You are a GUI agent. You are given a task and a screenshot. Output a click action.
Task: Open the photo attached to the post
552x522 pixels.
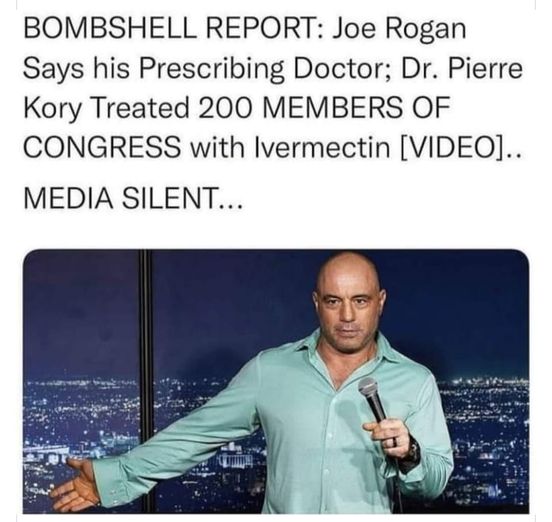coord(276,381)
